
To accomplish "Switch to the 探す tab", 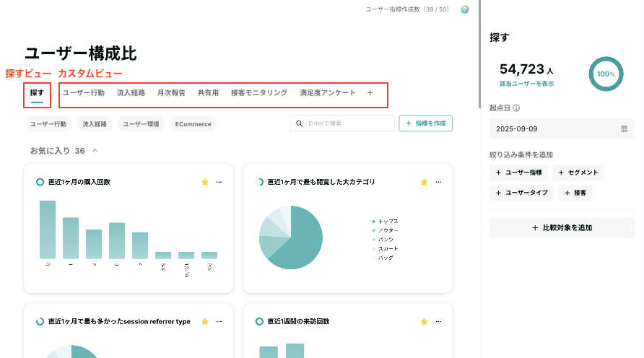I will (37, 93).
